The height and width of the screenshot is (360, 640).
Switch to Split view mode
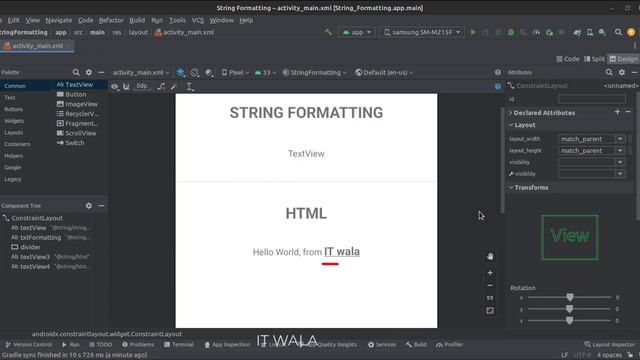pos(594,59)
